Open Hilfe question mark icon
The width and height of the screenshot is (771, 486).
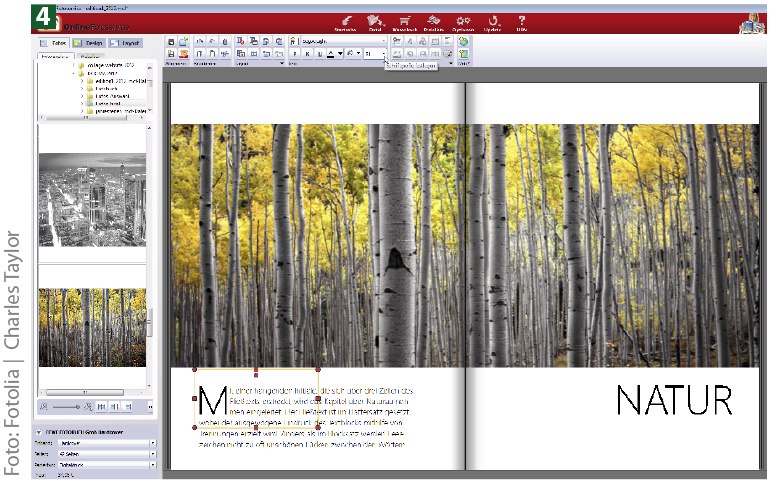point(521,19)
